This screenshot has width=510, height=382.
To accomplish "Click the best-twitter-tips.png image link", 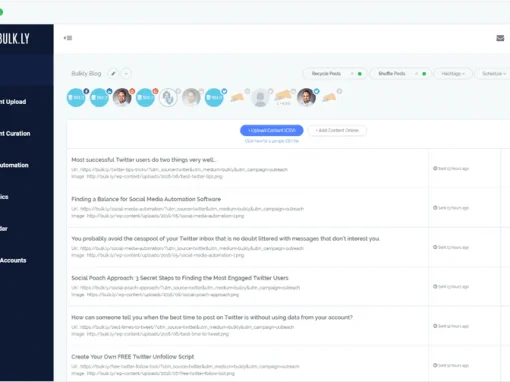I will tap(147, 176).
